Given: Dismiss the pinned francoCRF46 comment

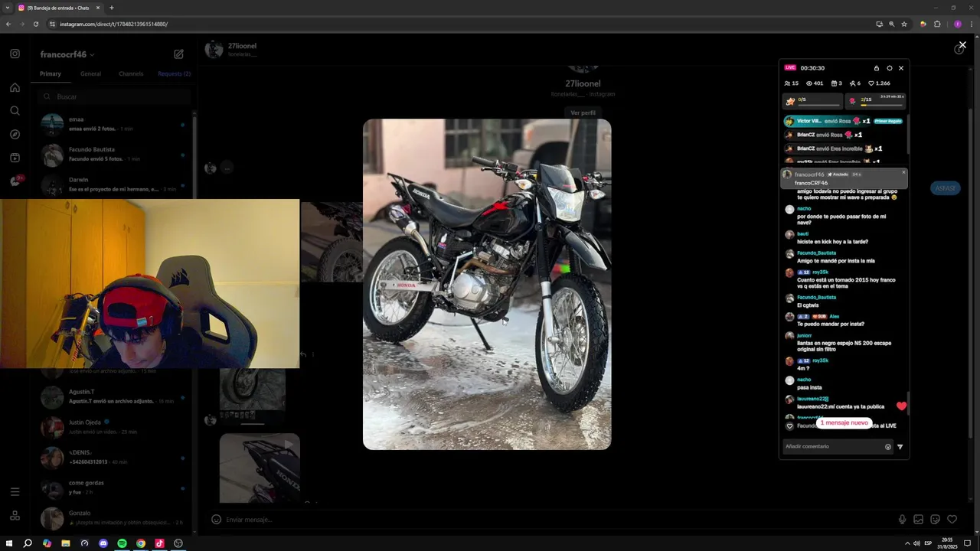Looking at the screenshot, I should (x=903, y=172).
